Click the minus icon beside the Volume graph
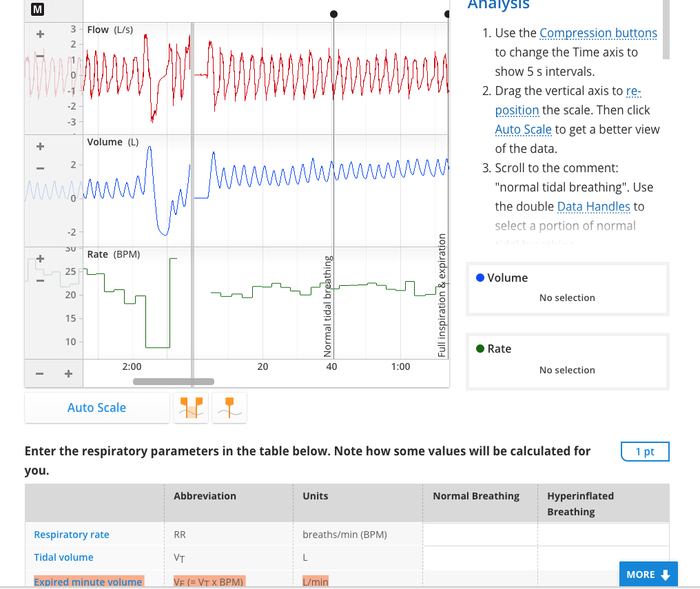The height and width of the screenshot is (589, 700). (x=40, y=167)
